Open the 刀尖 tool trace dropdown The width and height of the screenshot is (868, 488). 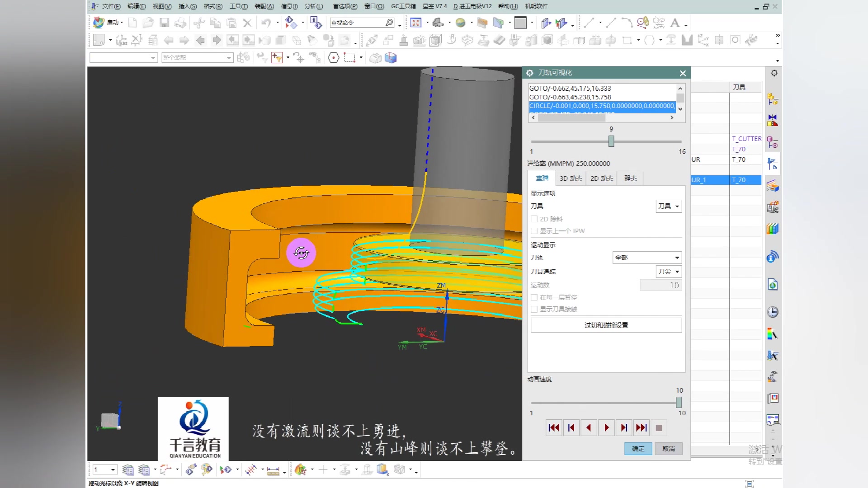(669, 272)
